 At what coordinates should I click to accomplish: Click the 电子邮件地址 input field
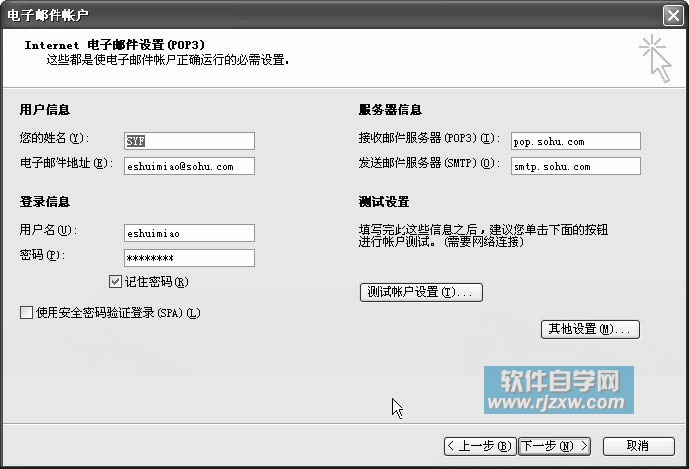point(189,166)
